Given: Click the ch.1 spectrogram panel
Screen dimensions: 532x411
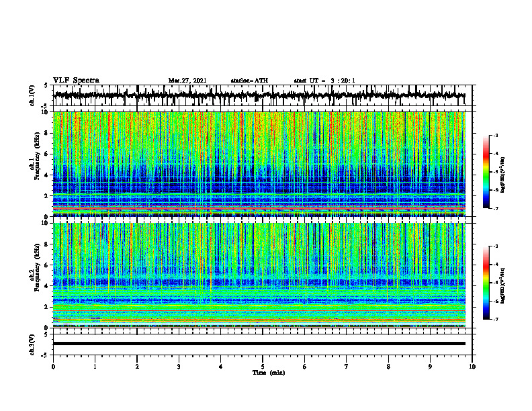Looking at the screenshot, I should [x=259, y=164].
